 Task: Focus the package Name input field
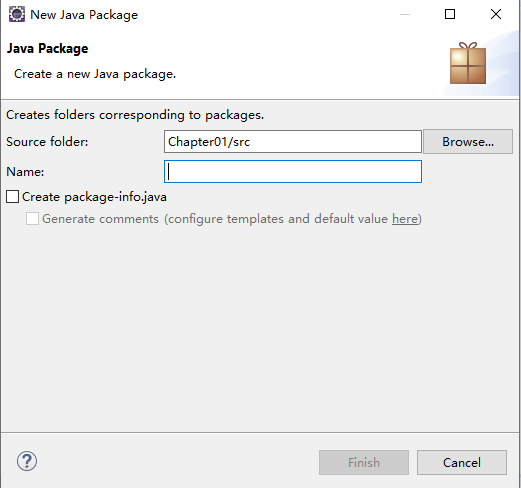pyautogui.click(x=293, y=172)
